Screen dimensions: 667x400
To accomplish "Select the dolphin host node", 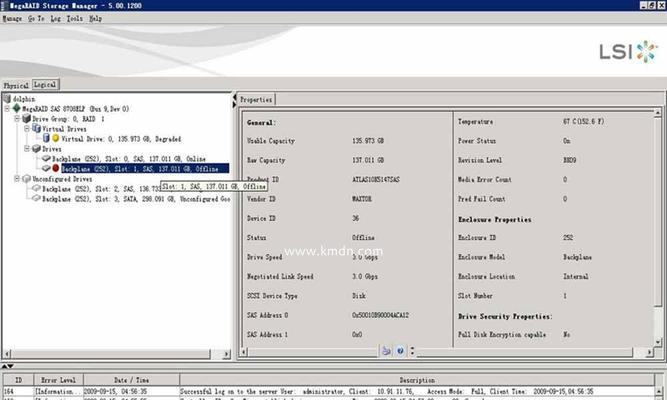I will point(24,99).
